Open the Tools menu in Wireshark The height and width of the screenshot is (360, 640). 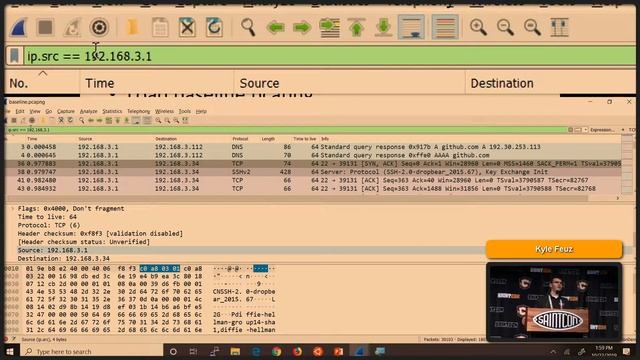coord(184,111)
